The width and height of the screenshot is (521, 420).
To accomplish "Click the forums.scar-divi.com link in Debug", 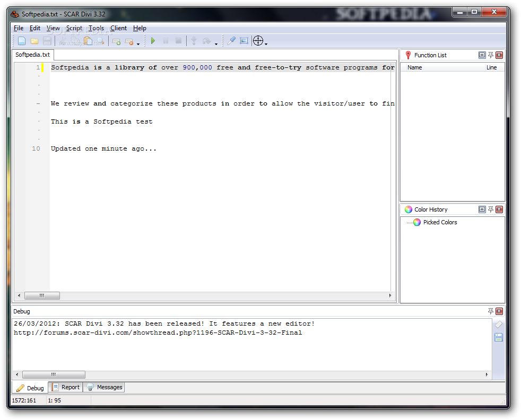I will point(158,332).
